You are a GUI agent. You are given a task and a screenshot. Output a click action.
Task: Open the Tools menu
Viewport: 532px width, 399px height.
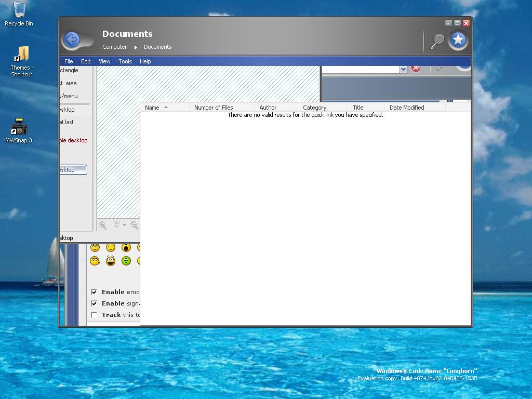click(125, 61)
